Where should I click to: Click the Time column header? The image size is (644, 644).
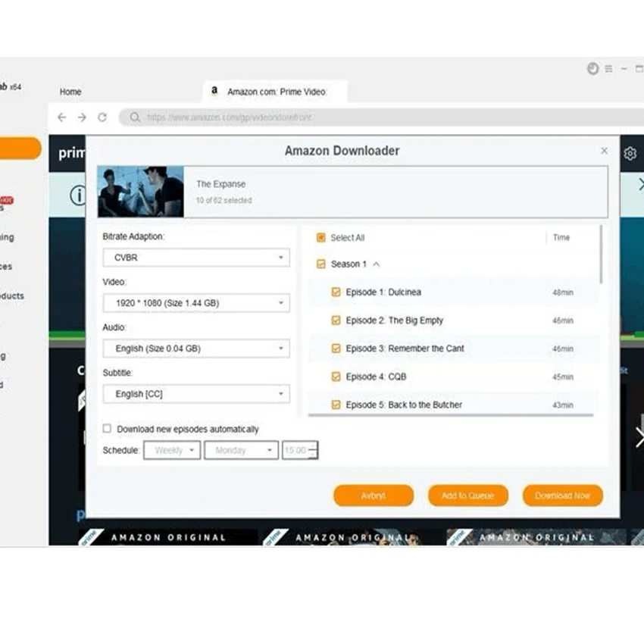point(561,238)
